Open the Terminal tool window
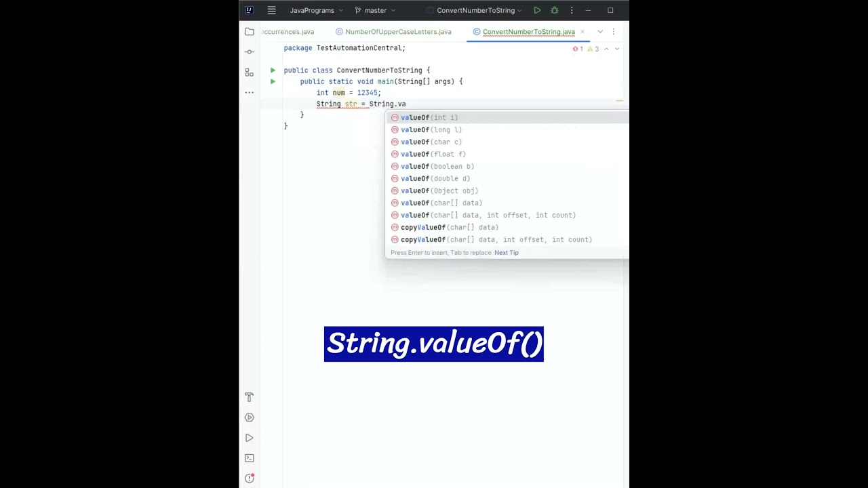This screenshot has height=488, width=868. [250, 457]
